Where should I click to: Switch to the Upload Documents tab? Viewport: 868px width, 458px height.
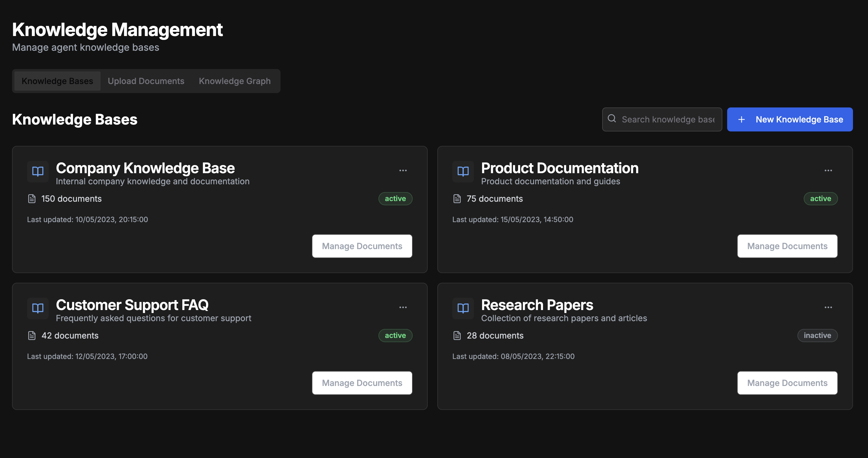tap(146, 81)
